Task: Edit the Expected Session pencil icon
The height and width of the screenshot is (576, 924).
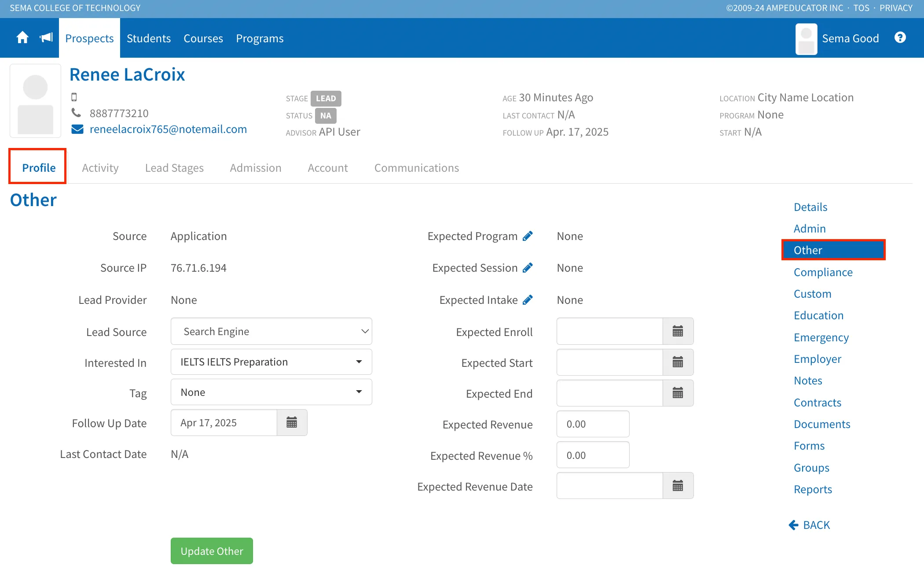Action: 528,268
